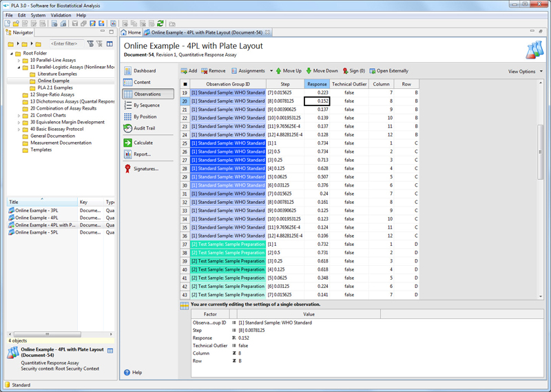Close the Online Example 4PL document tab
This screenshot has height=392, width=551.
point(267,32)
